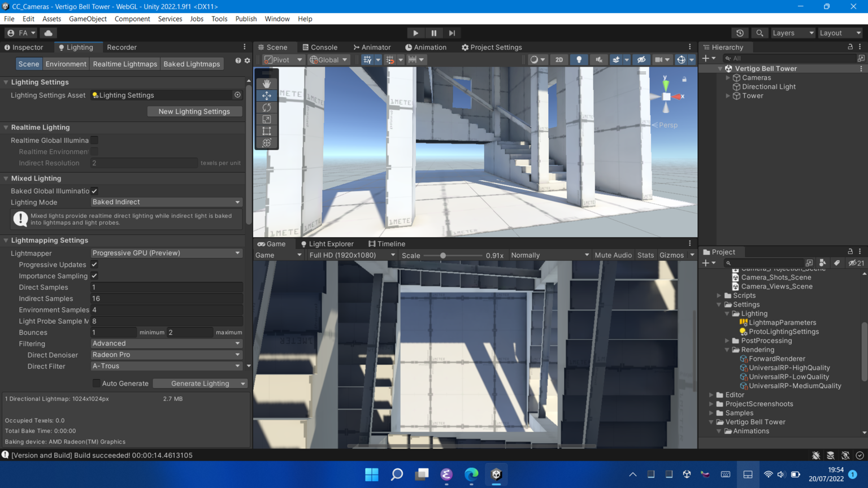
Task: Open the GameObject menu
Action: [x=88, y=19]
